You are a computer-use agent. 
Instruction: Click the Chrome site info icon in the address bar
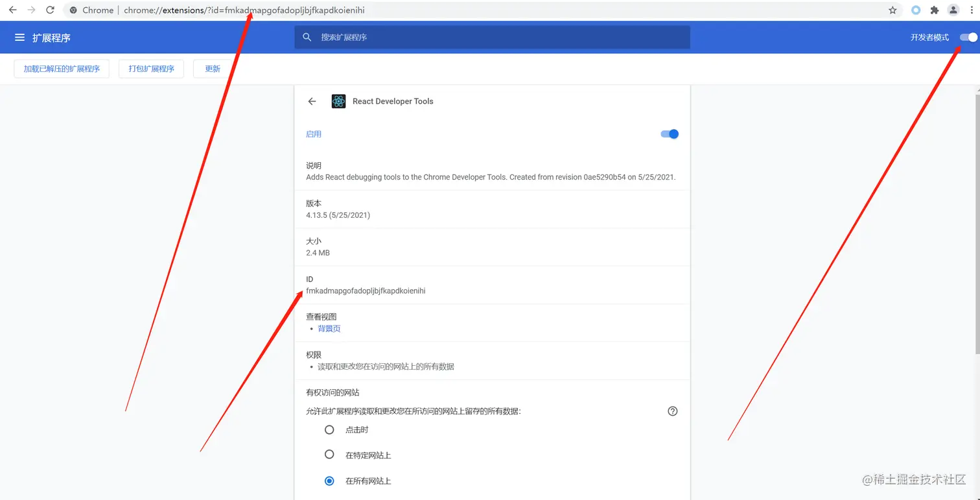[x=73, y=10]
